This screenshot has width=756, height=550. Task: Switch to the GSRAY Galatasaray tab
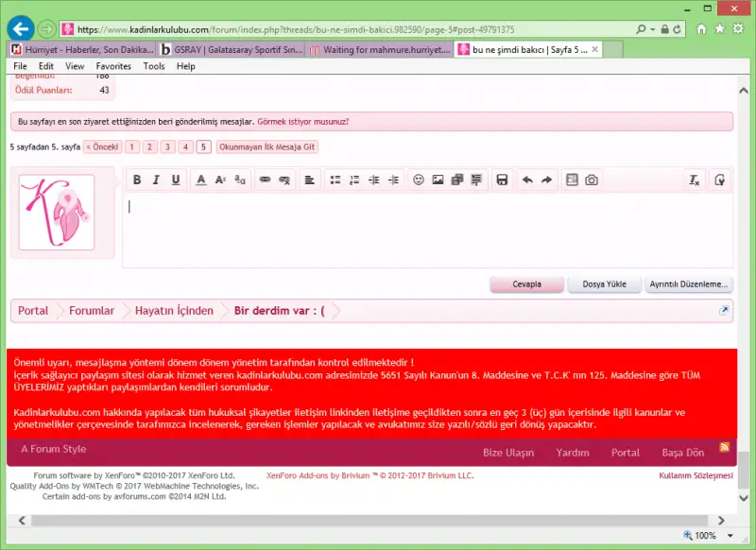230,49
